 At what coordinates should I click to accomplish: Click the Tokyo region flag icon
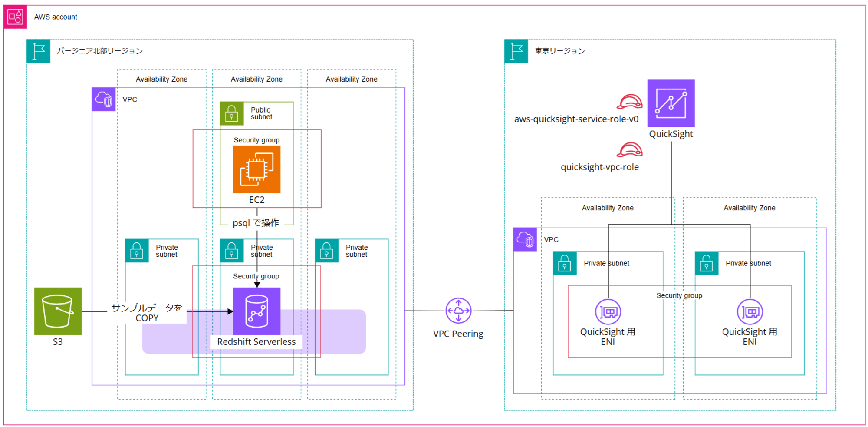516,51
